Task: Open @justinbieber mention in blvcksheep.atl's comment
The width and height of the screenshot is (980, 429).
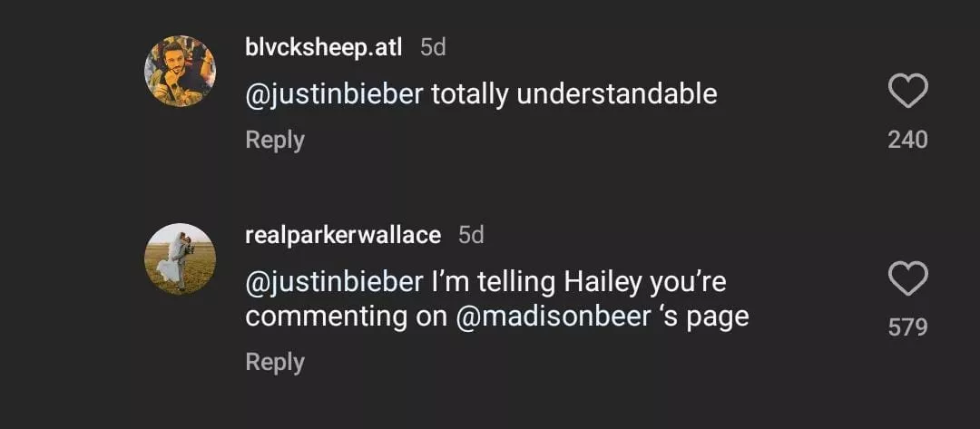Action: tap(334, 93)
